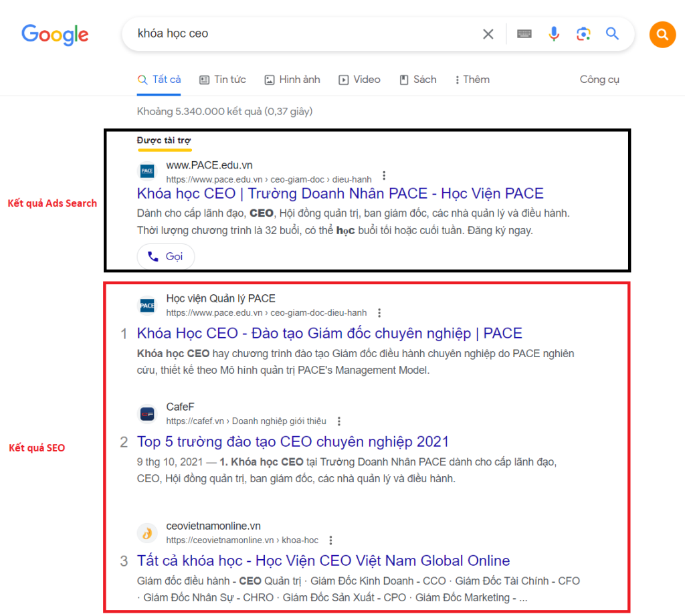Select the PACE favicon next to www.PACE.edu.vn
The image size is (685, 616).
tap(146, 171)
